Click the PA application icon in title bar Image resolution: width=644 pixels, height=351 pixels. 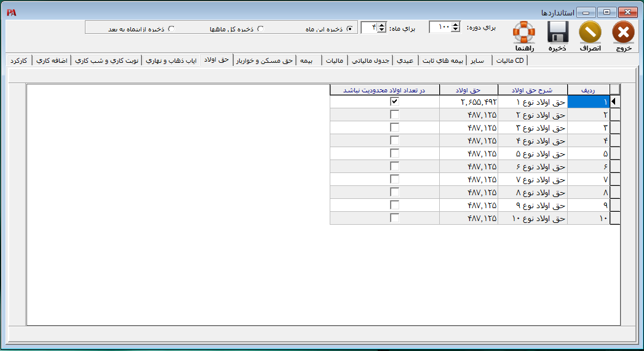coord(11,12)
